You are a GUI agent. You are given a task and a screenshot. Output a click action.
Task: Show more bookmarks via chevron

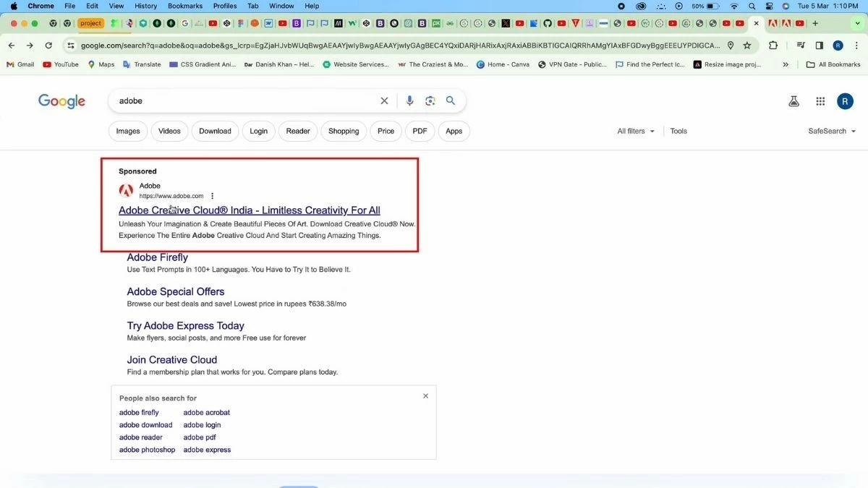(786, 64)
